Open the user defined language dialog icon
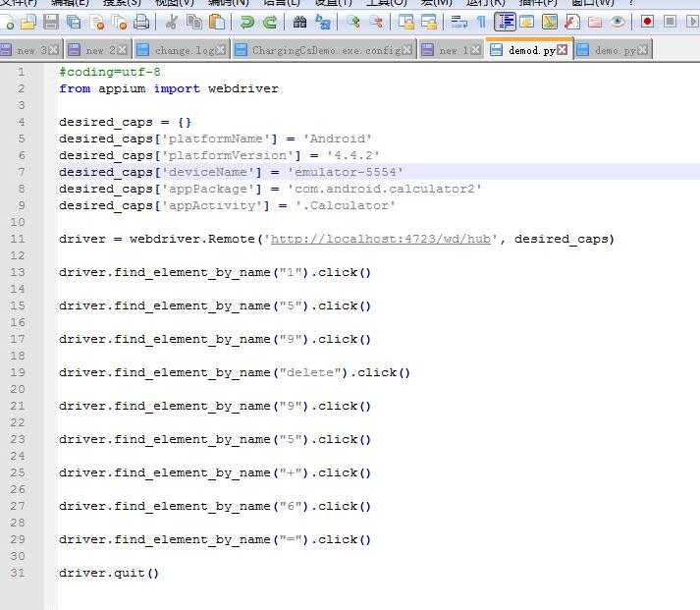The image size is (700, 610). 527,22
